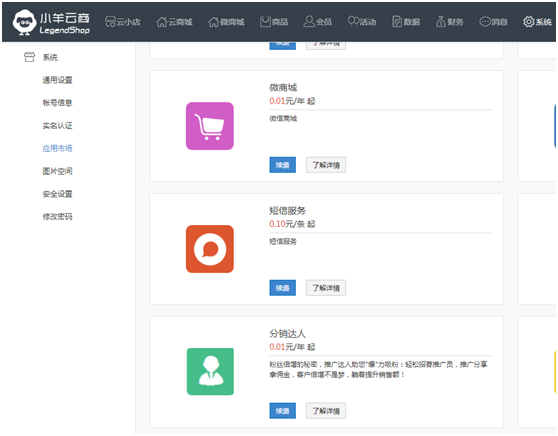Viewport: 558px width, 436px height.
Task: Open the 数据 data menu
Action: [x=406, y=22]
